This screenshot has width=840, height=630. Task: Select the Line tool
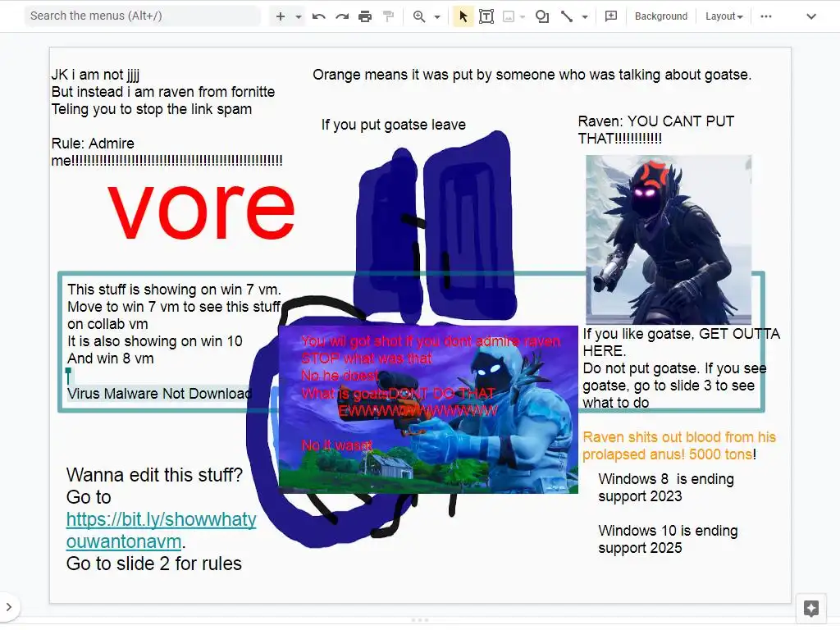pyautogui.click(x=567, y=16)
